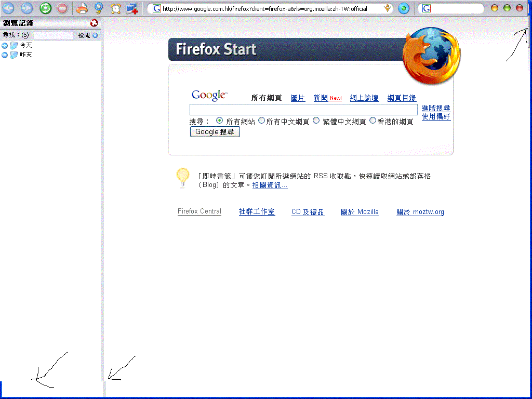Click the Firefox globe logo

[432, 56]
